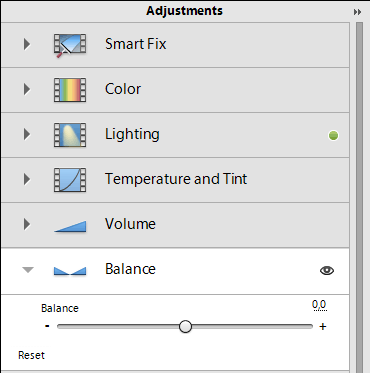Click the small Balance slider caption
Image resolution: width=370 pixels, height=373 pixels.
[60, 308]
